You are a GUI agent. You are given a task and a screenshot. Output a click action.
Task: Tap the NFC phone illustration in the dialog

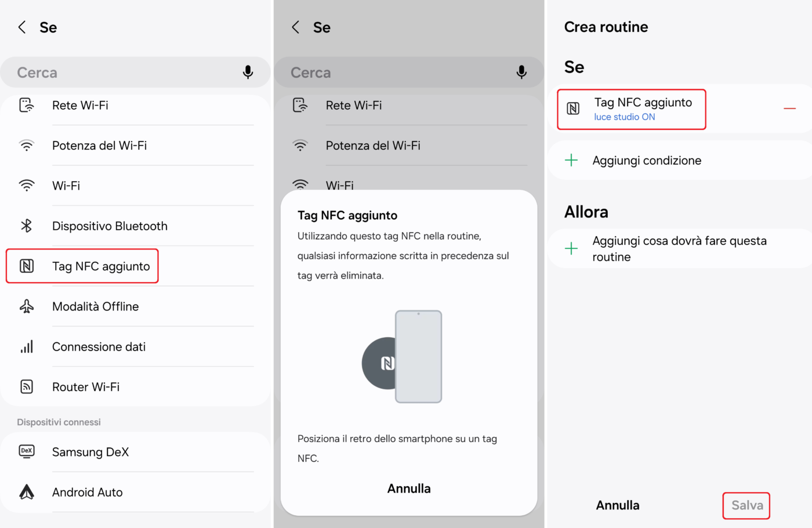pos(403,357)
